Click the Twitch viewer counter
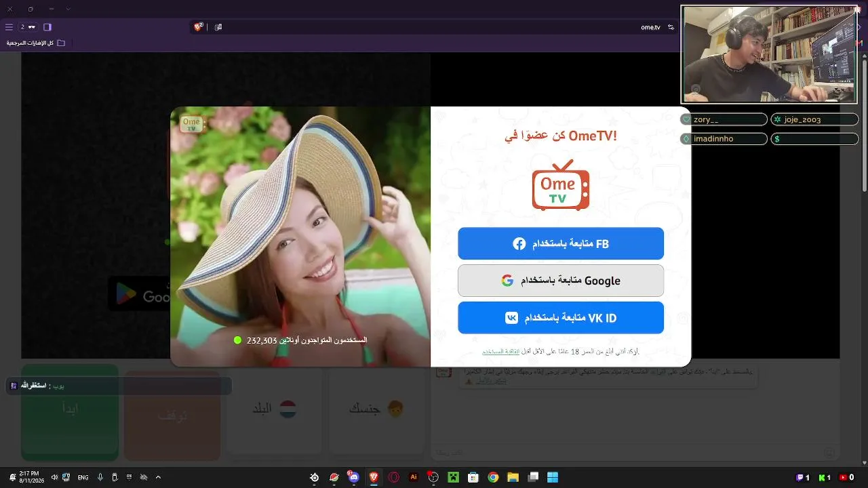The height and width of the screenshot is (488, 868). pos(803,477)
